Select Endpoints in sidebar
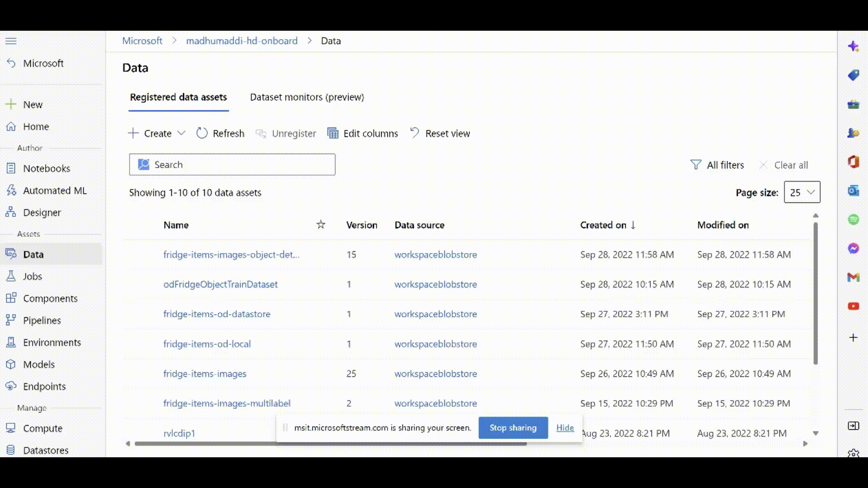Screen dimensions: 868x488 pos(44,386)
